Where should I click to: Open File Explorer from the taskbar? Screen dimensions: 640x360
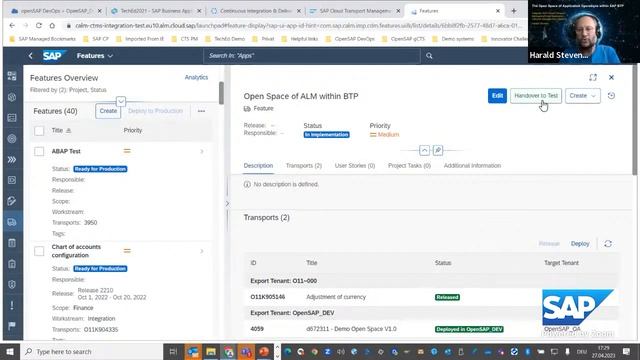click(211, 351)
